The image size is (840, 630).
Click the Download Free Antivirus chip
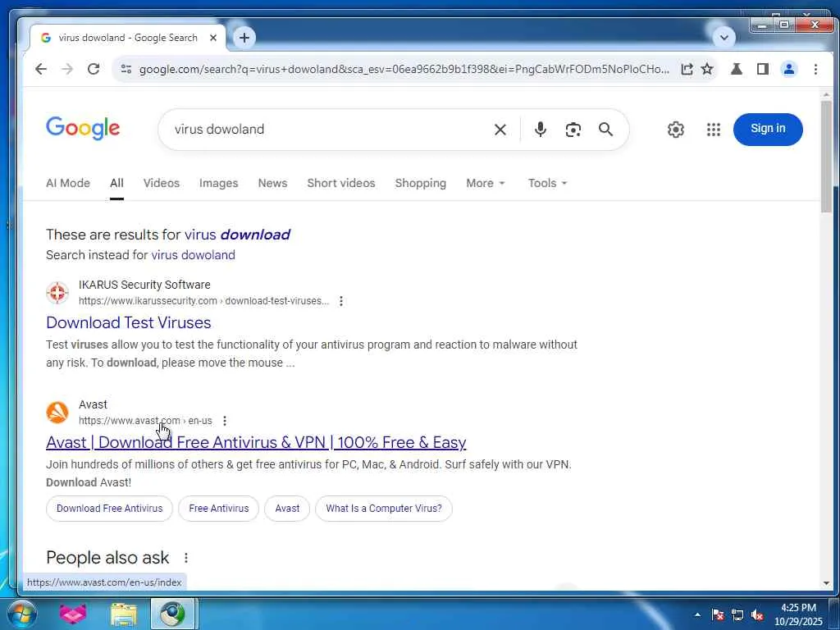coord(109,509)
